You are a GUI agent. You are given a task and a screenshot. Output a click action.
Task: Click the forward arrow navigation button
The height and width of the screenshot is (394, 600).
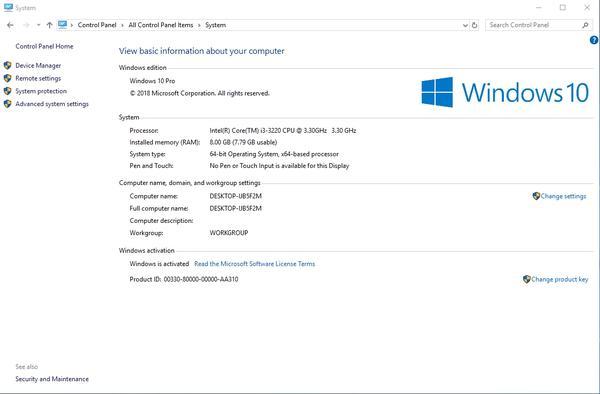point(26,25)
